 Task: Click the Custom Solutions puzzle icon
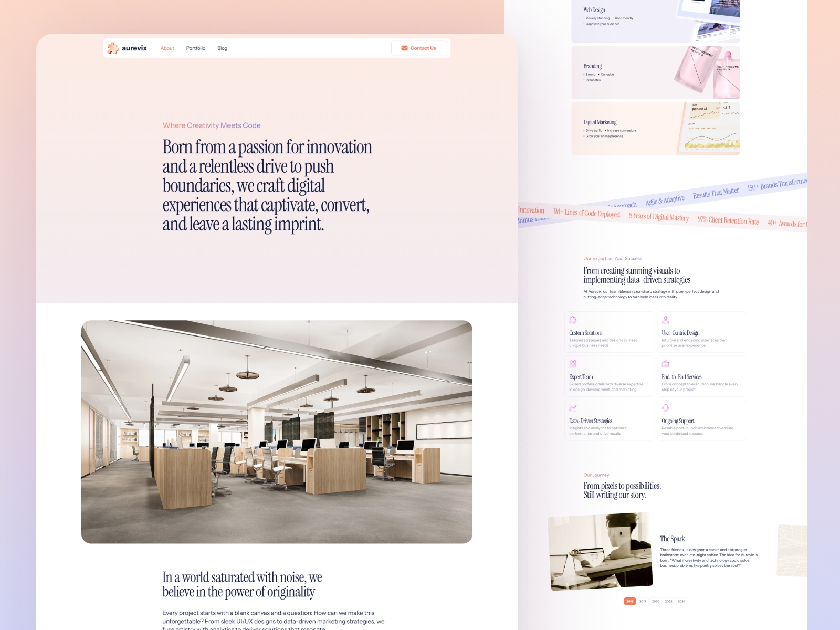[x=573, y=321]
